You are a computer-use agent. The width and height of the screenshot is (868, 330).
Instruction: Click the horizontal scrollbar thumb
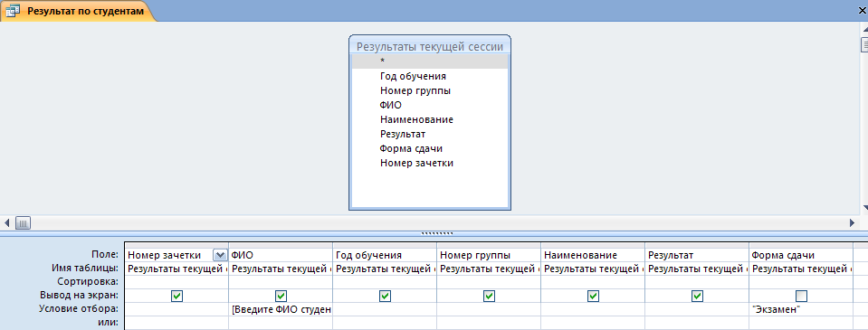pyautogui.click(x=23, y=222)
